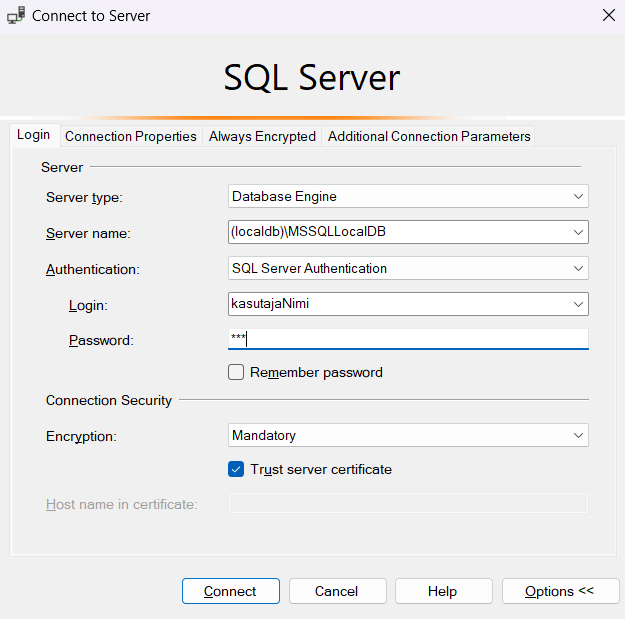
Task: Switch to the Login tab
Action: tap(33, 135)
